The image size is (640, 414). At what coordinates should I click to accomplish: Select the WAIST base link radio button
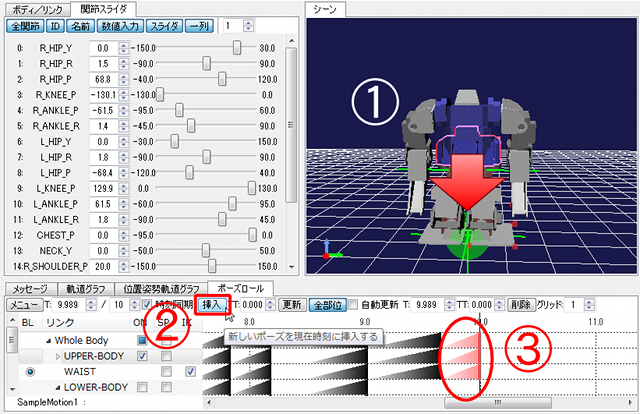33,371
